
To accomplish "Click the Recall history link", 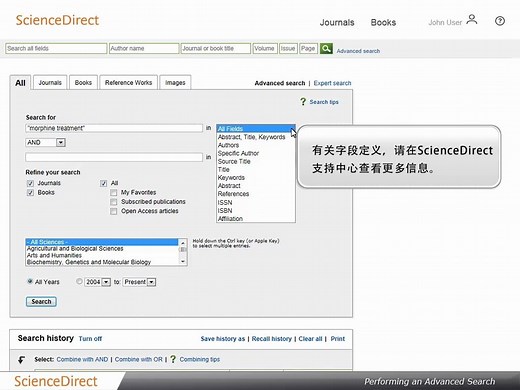I will tap(272, 339).
